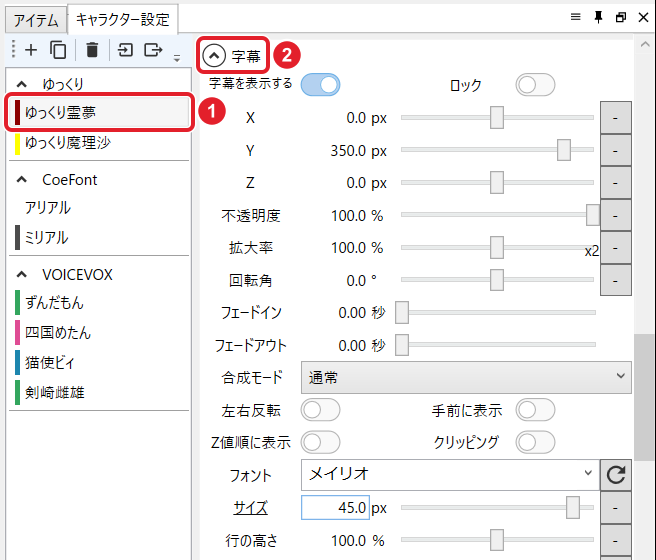This screenshot has width=656, height=560.
Task: Click the 行の高さ slider handle
Action: tap(497, 540)
